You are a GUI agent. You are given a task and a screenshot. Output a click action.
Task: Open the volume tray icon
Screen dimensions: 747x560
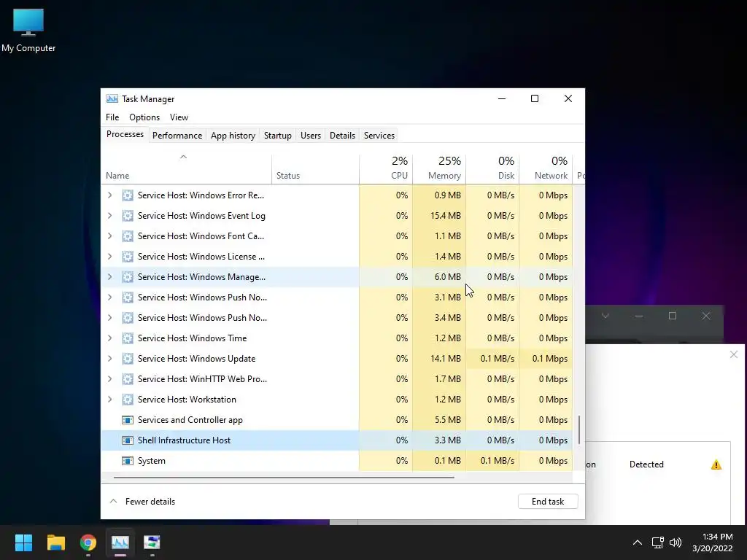click(x=676, y=542)
